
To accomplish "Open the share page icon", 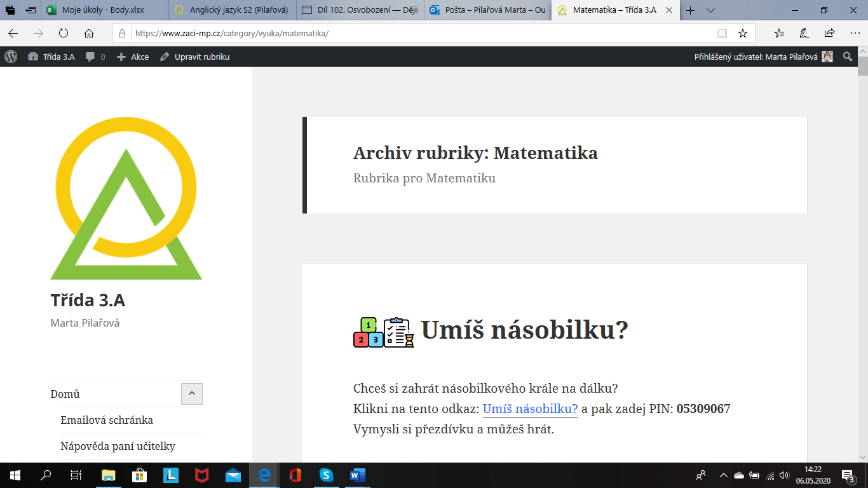I will tap(829, 34).
